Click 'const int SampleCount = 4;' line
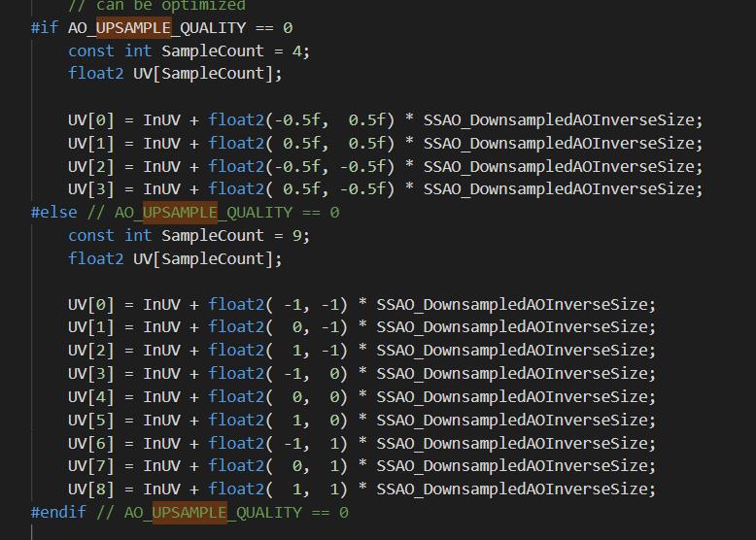 pyautogui.click(x=189, y=51)
